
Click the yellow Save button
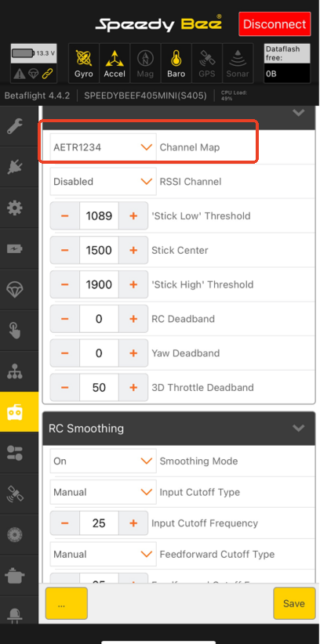click(294, 603)
